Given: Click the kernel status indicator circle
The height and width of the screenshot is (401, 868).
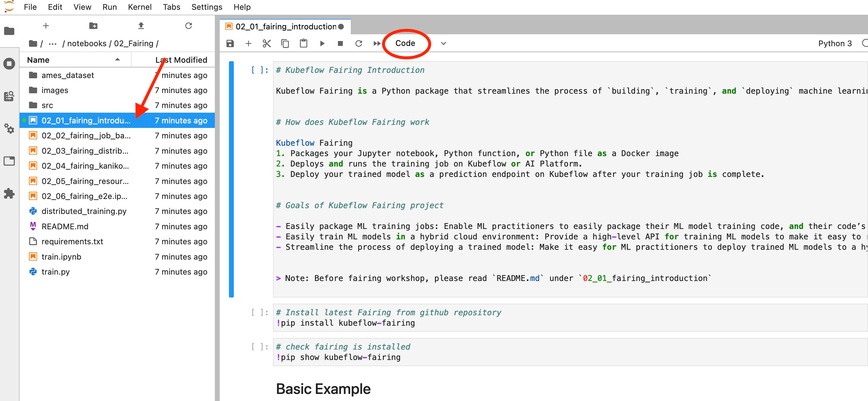Looking at the screenshot, I should pyautogui.click(x=865, y=43).
